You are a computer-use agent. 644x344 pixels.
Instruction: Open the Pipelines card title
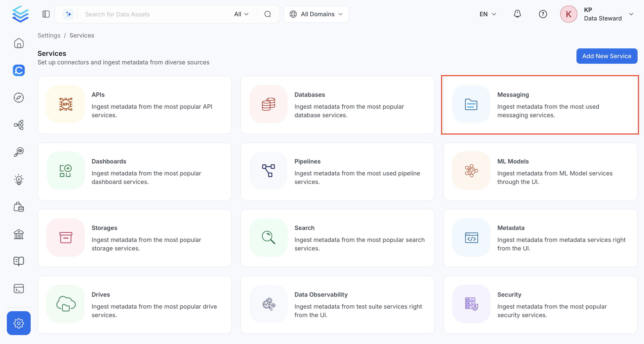click(x=307, y=161)
